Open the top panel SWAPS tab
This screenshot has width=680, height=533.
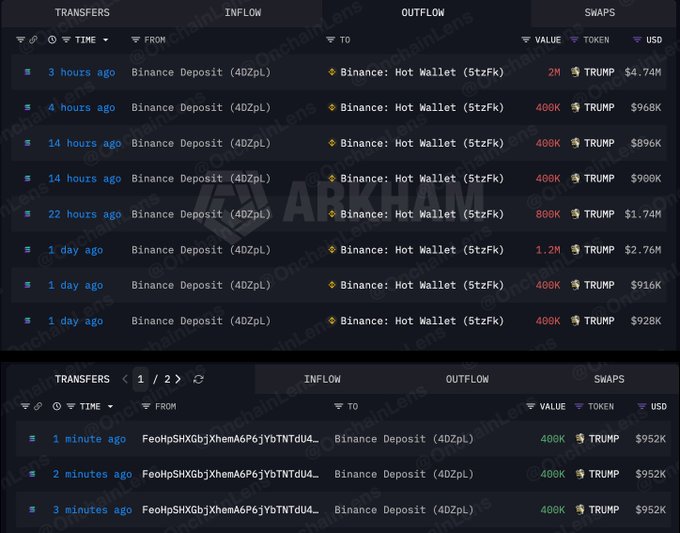point(600,13)
